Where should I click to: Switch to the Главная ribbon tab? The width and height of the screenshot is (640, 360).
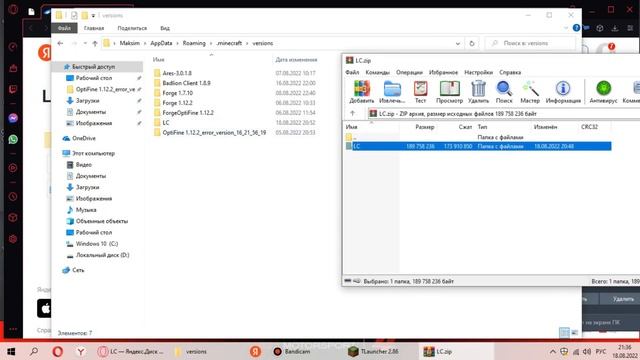(94, 28)
